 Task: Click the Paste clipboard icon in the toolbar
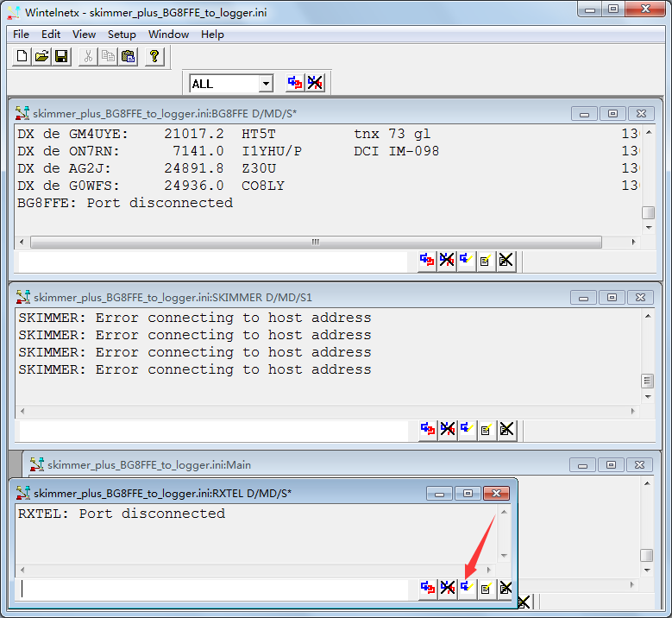tap(128, 56)
